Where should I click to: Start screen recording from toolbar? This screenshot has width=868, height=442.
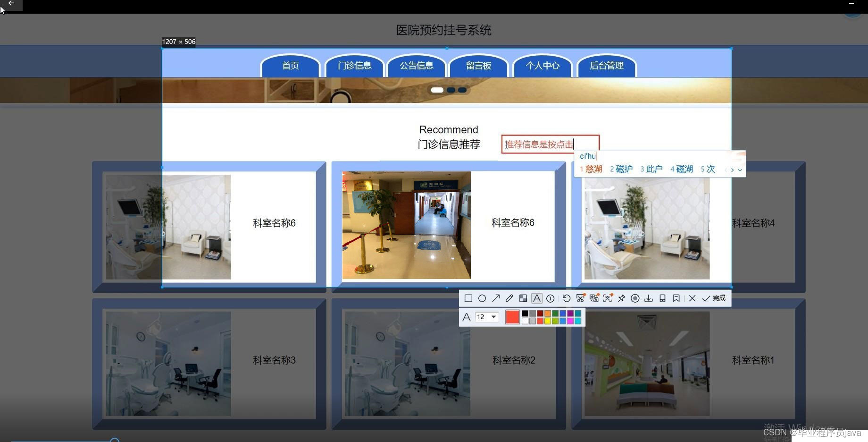pos(635,298)
